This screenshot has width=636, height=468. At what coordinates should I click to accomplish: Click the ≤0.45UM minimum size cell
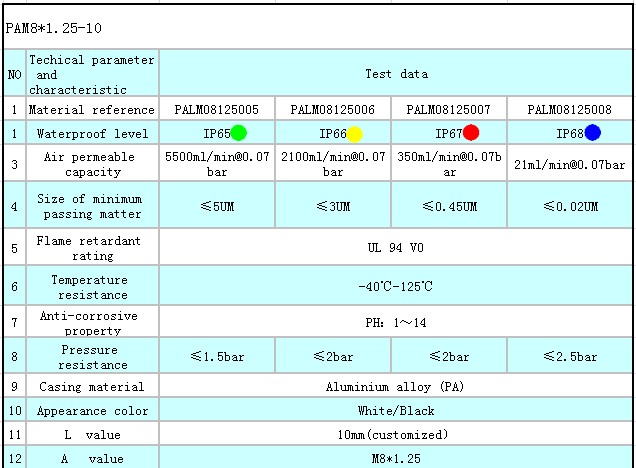coord(449,207)
